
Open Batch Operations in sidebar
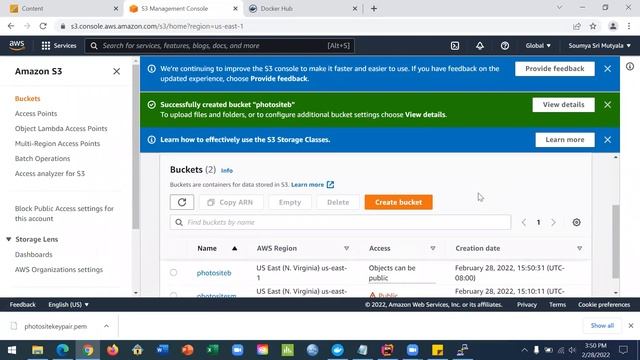click(x=42, y=158)
